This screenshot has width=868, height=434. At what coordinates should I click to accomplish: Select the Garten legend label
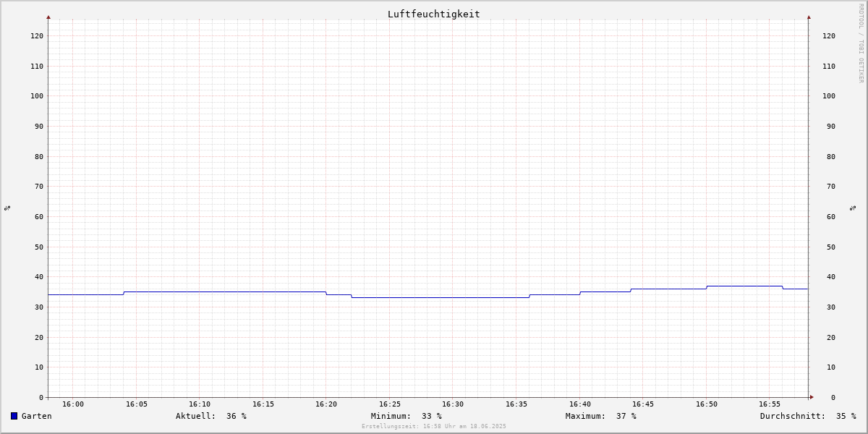pyautogui.click(x=37, y=416)
